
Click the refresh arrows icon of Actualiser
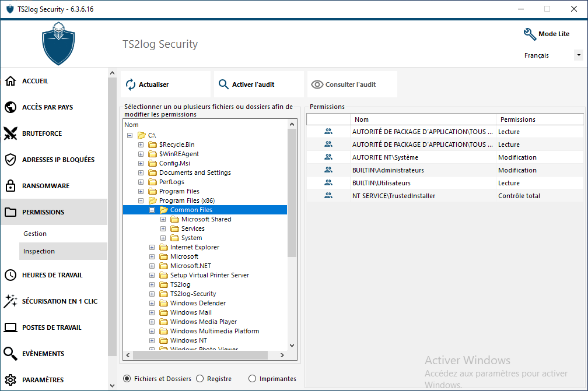click(x=131, y=84)
